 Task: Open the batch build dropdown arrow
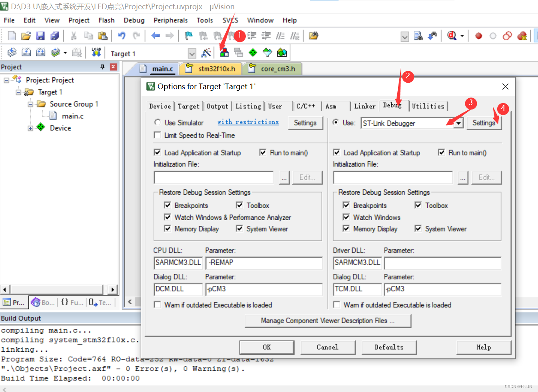tap(65, 52)
